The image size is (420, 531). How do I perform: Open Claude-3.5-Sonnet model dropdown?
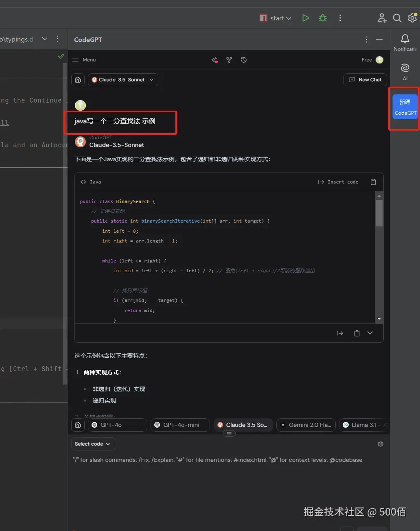[123, 80]
